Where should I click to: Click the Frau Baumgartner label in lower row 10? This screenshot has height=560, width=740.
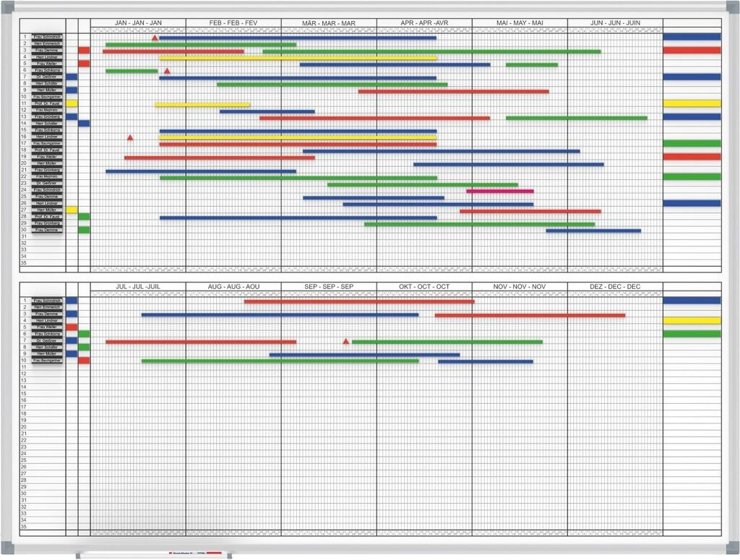(47, 360)
